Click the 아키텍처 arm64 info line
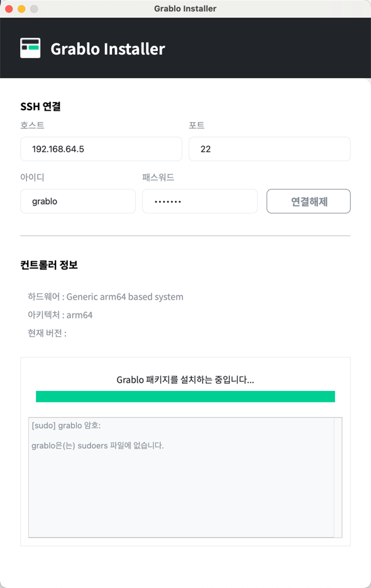This screenshot has height=588, width=371. point(60,315)
